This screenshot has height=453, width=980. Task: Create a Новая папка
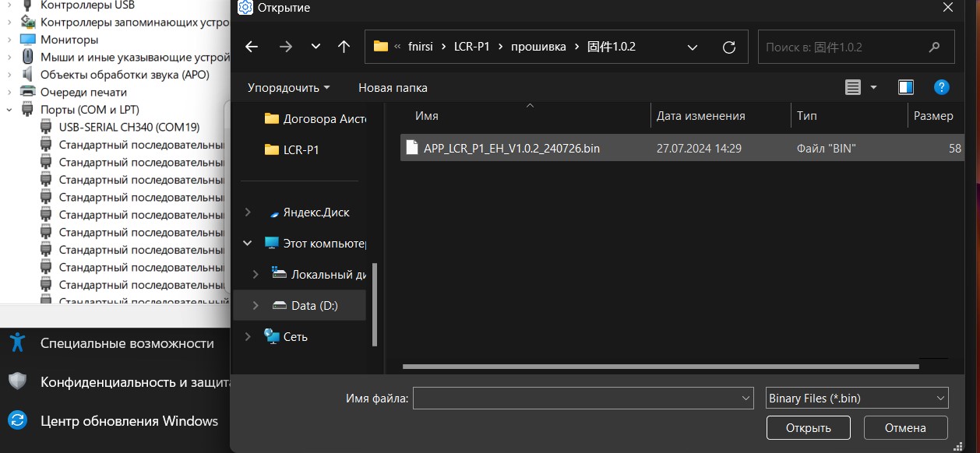click(x=393, y=88)
